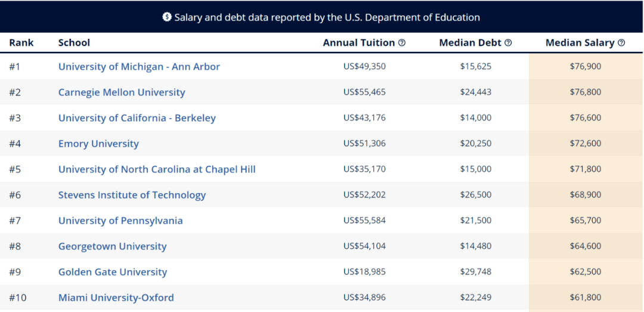This screenshot has width=644, height=312.
Task: Click the Median Debt column header
Action: click(x=470, y=43)
